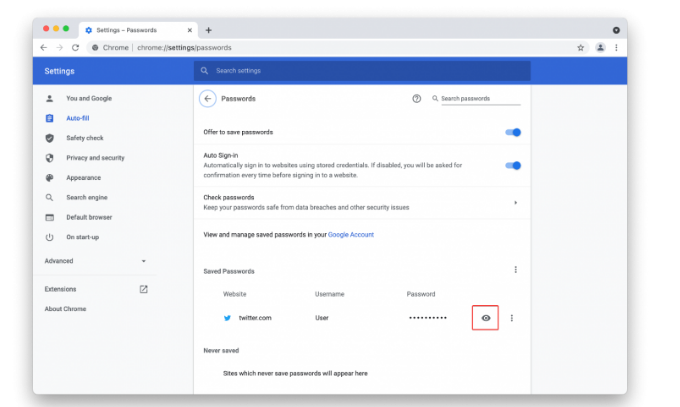This screenshot has height=407, width=680.
Task: Open Appearance settings
Action: tap(83, 178)
